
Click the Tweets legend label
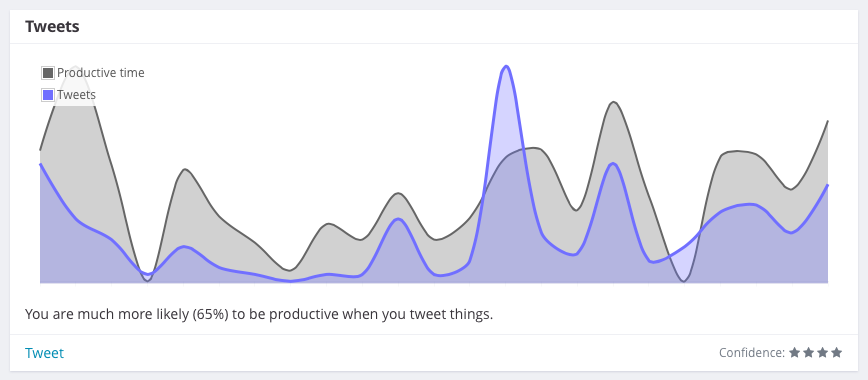(76, 95)
